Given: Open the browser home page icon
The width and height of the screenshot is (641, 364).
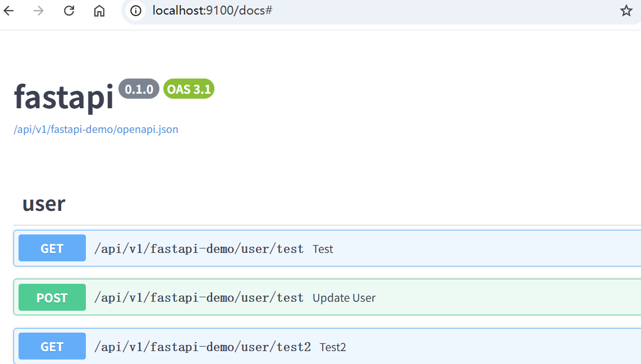Looking at the screenshot, I should (99, 11).
